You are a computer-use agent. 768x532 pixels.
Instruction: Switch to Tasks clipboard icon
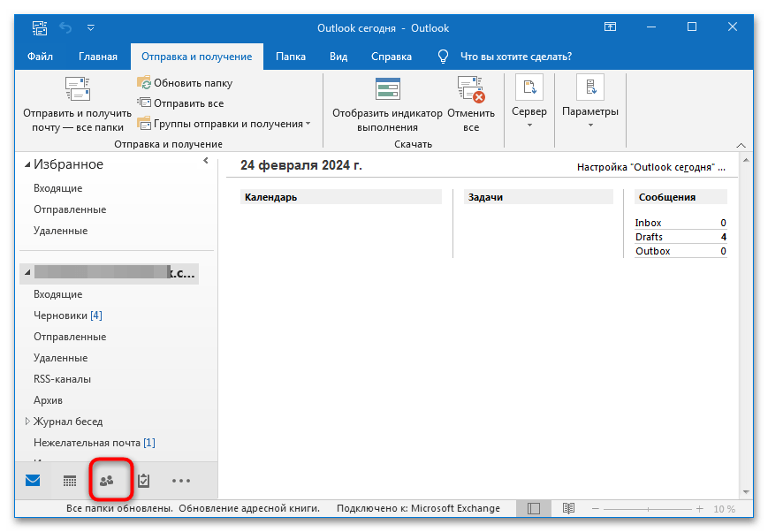143,481
